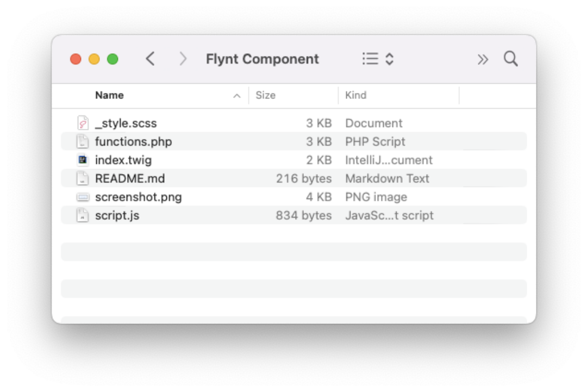Click the 834 bytes size value
Viewport: 587px width, 392px height.
[304, 216]
